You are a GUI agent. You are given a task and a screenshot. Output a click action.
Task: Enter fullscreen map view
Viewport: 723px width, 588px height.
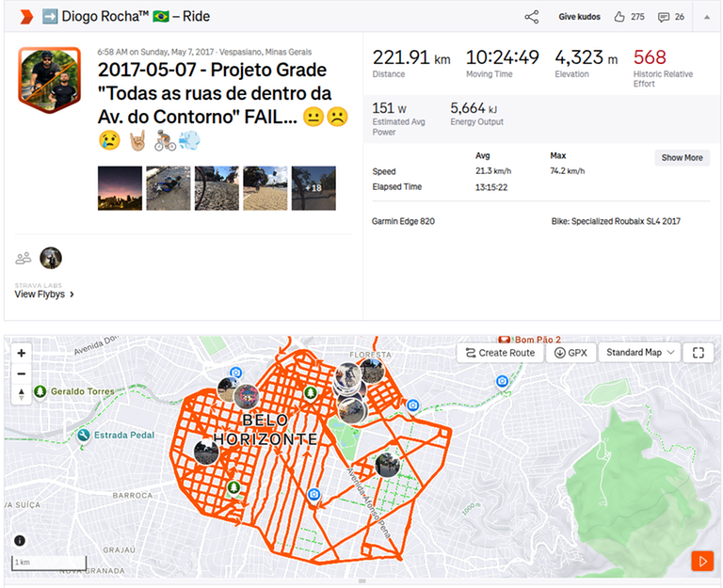tap(699, 353)
